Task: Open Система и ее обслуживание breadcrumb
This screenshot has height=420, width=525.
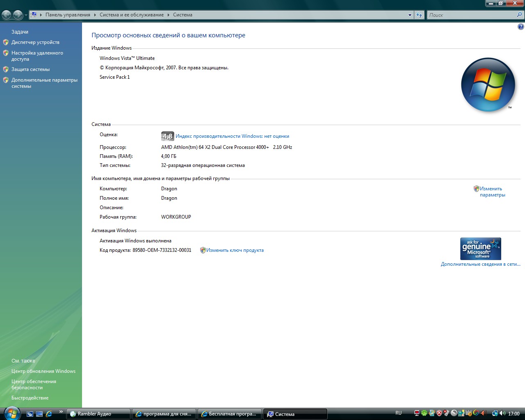Action: [132, 15]
